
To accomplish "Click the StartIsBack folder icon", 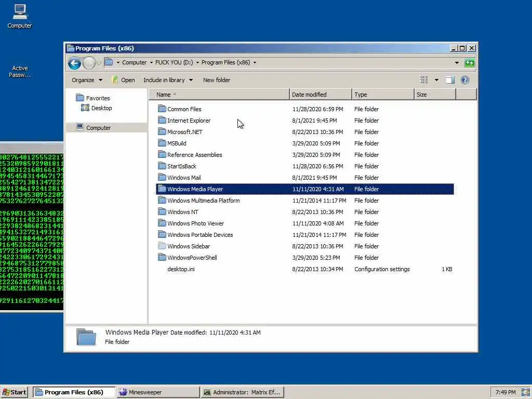I will point(162,166).
